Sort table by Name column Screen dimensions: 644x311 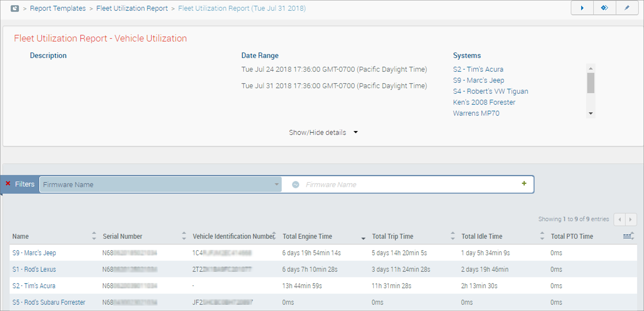[x=20, y=237]
